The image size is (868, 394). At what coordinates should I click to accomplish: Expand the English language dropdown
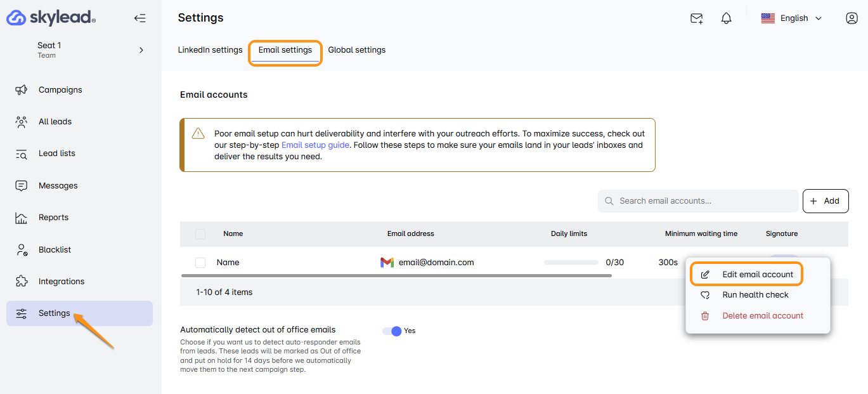click(x=792, y=18)
